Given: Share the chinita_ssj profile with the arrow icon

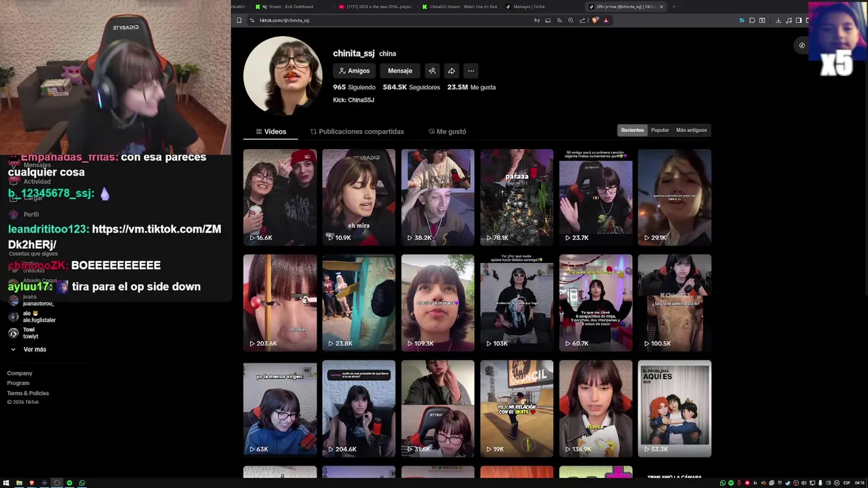Looking at the screenshot, I should (x=451, y=70).
